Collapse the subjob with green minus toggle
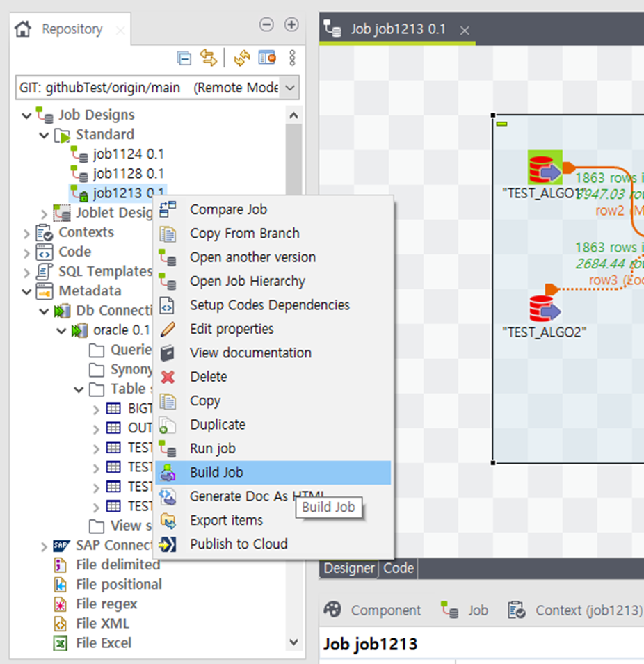 pos(501,124)
